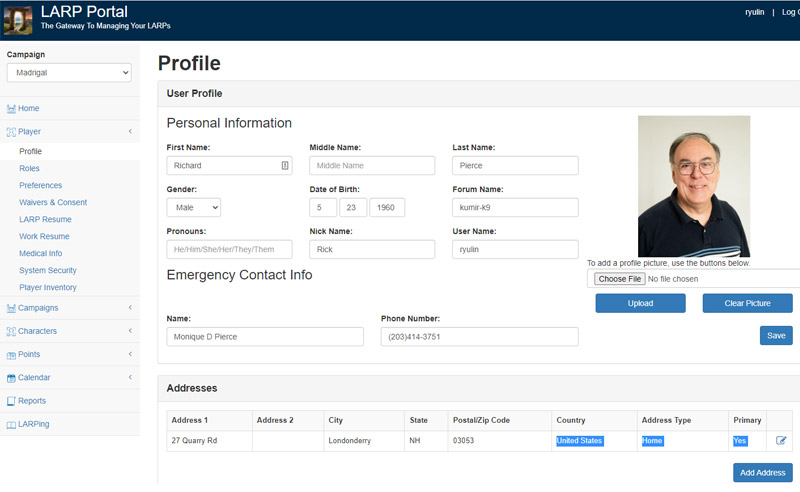Image resolution: width=800 pixels, height=492 pixels.
Task: Click the Campaigns sidebar icon
Action: pos(11,308)
